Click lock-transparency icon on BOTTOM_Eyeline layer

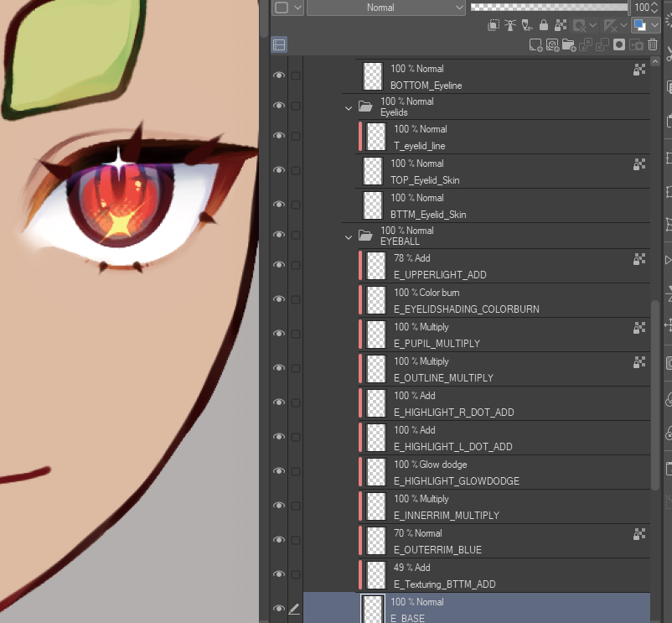coord(639,70)
